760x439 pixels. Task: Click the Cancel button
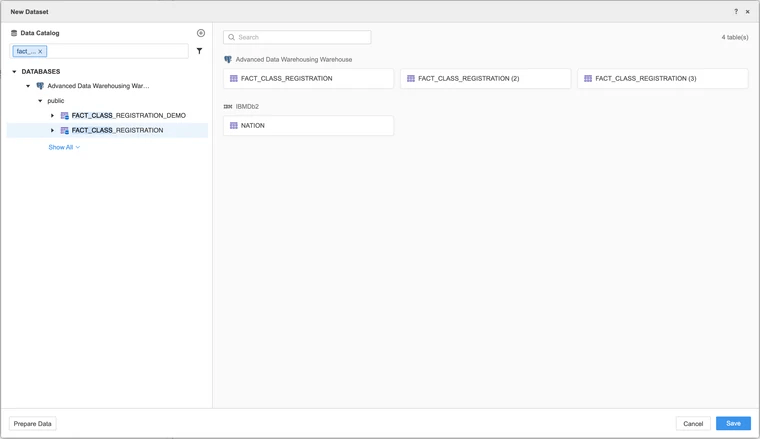pos(693,424)
